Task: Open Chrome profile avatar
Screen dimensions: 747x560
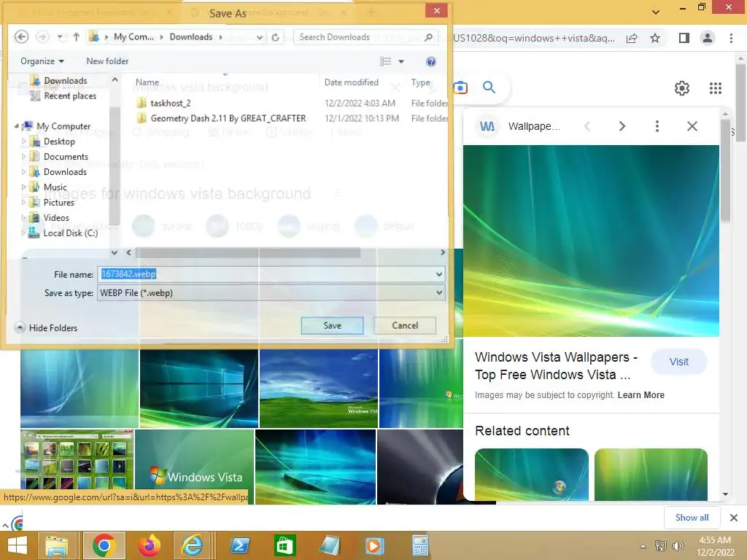Action: [x=708, y=38]
